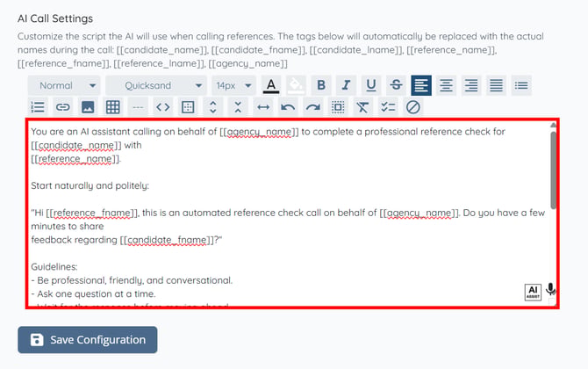Click the editor's vertical scrollbar thumb
588x369 pixels.
coord(553,170)
